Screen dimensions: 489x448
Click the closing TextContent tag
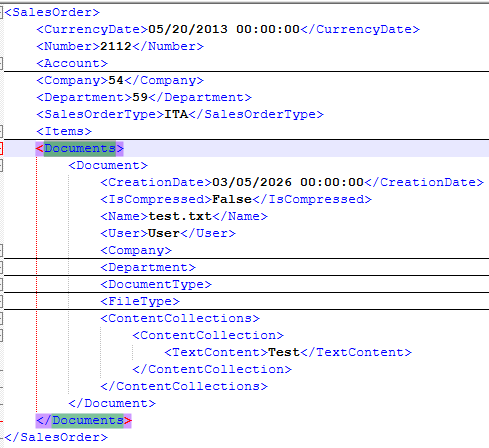356,352
